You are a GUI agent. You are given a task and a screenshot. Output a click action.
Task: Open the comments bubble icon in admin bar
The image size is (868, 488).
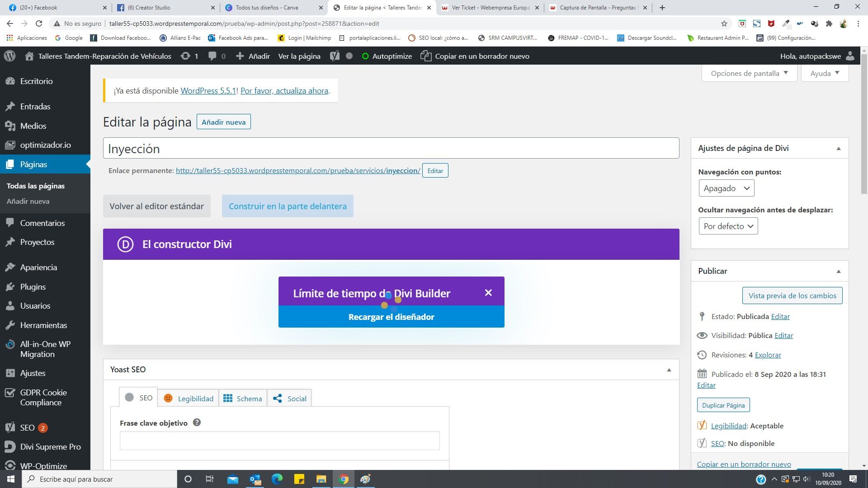pyautogui.click(x=212, y=56)
